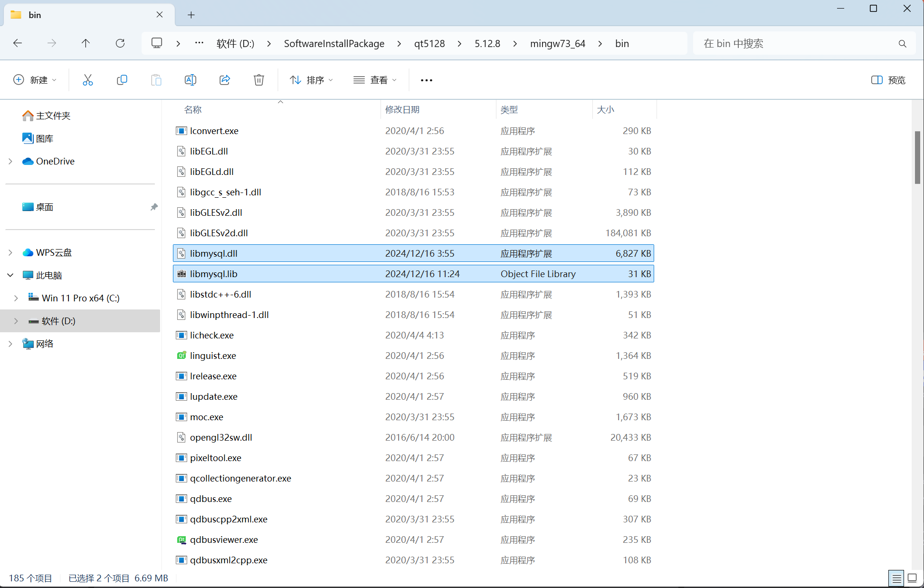
Task: Rename the selected item
Action: [x=190, y=79]
